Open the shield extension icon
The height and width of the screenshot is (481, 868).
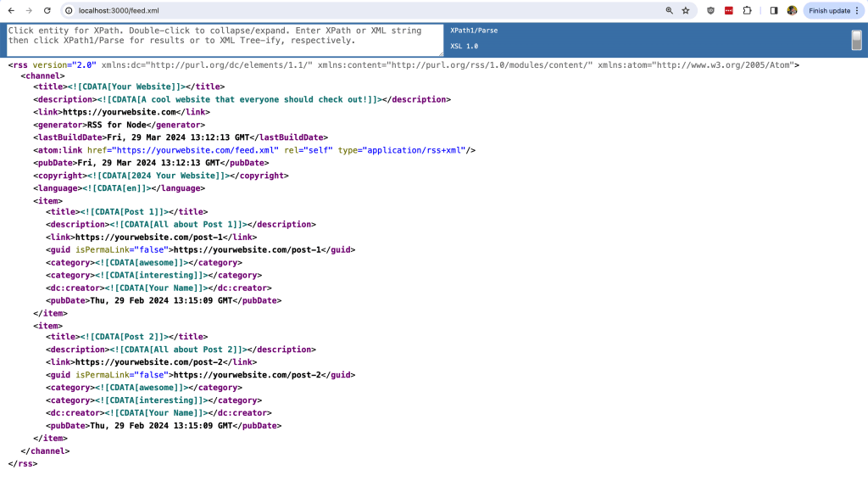(x=711, y=10)
